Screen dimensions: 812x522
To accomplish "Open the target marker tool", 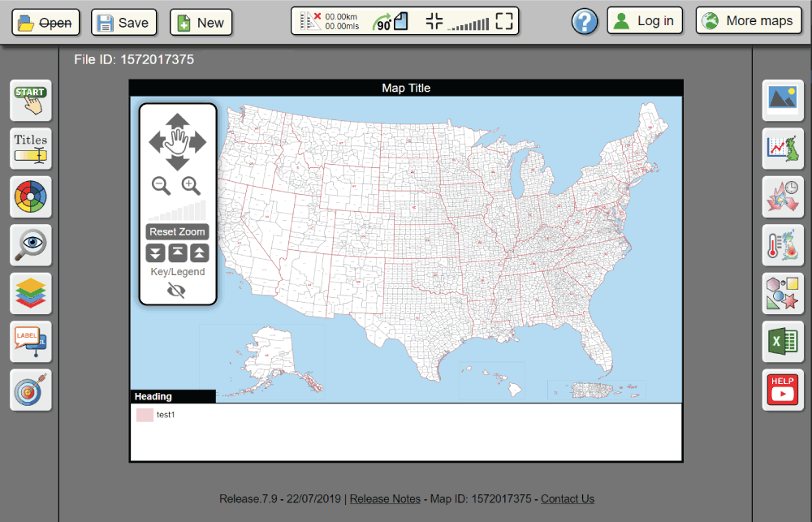I will 30,390.
